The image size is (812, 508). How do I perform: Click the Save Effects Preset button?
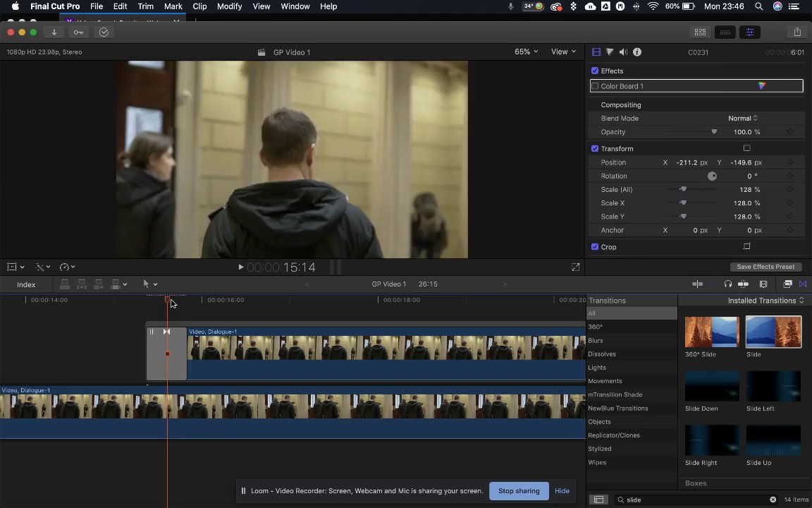coord(765,267)
